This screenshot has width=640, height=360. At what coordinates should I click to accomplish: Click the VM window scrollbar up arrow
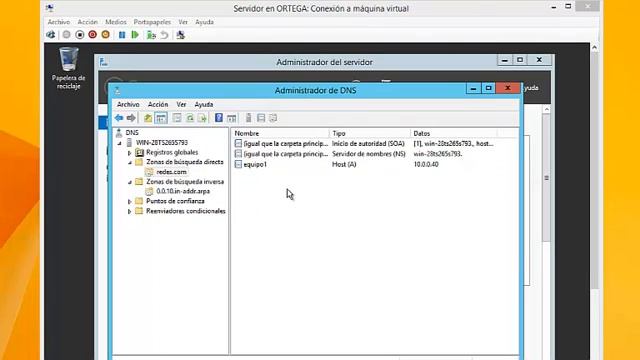click(595, 48)
